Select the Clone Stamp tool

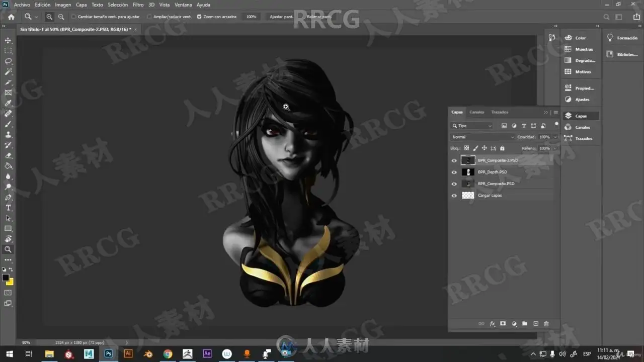coord(8,134)
